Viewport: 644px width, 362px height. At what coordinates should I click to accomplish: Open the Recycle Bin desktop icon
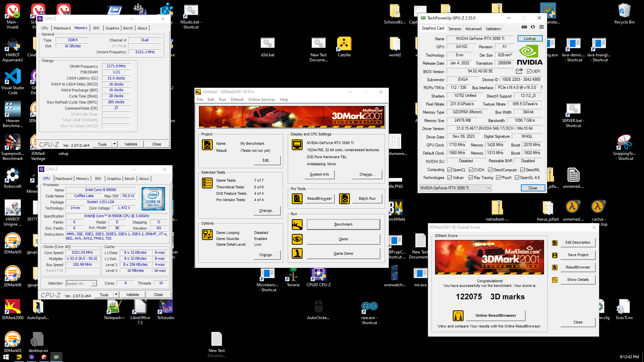(x=624, y=14)
